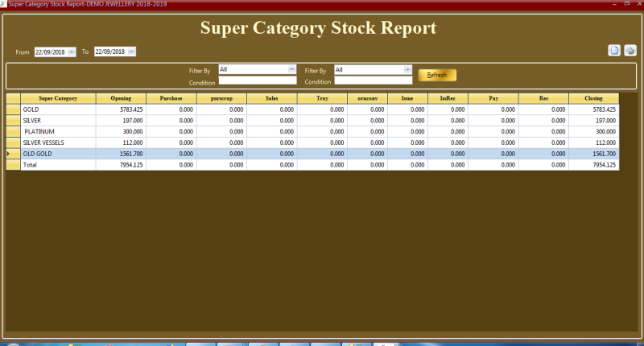The image size is (644, 346).
Task: Click the second Condition text field
Action: [x=373, y=80]
